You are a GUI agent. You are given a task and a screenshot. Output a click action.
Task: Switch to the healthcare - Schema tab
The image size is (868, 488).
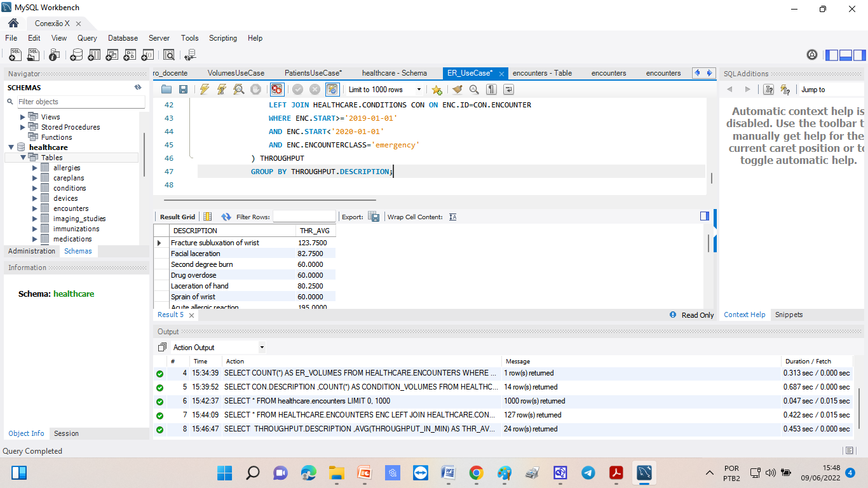point(395,73)
